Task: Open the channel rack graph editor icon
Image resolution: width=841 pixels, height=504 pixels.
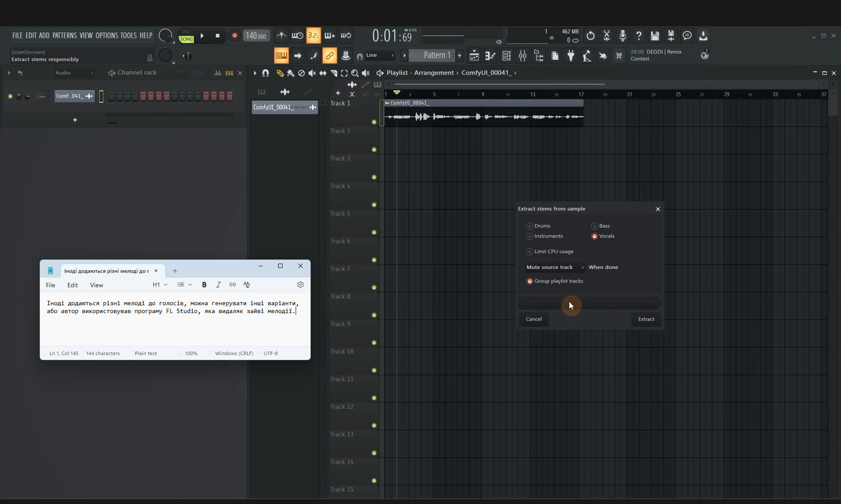Action: [218, 73]
